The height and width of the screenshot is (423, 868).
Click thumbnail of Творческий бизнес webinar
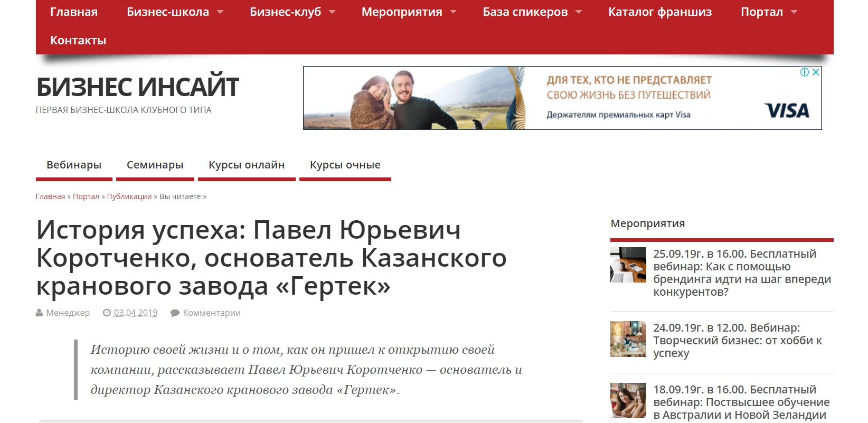click(x=628, y=339)
